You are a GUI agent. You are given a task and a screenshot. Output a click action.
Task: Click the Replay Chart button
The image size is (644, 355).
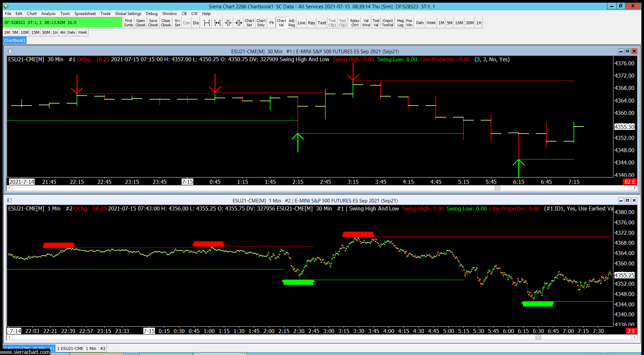pos(355,23)
